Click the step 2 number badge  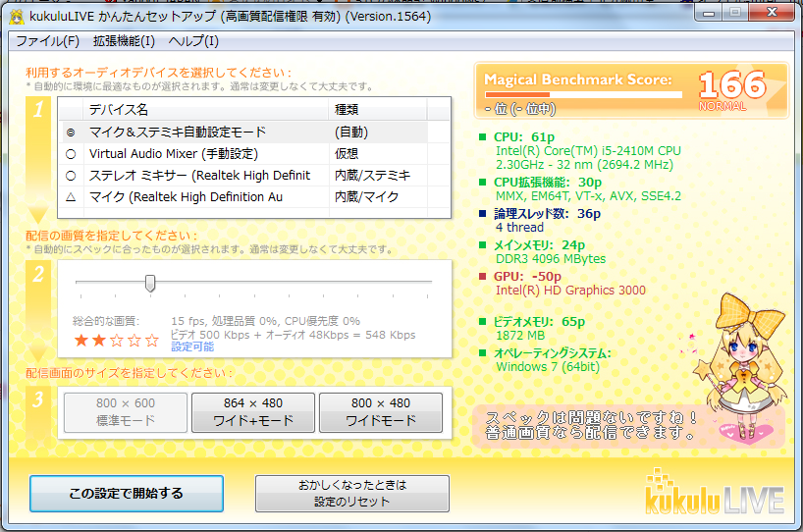click(38, 274)
